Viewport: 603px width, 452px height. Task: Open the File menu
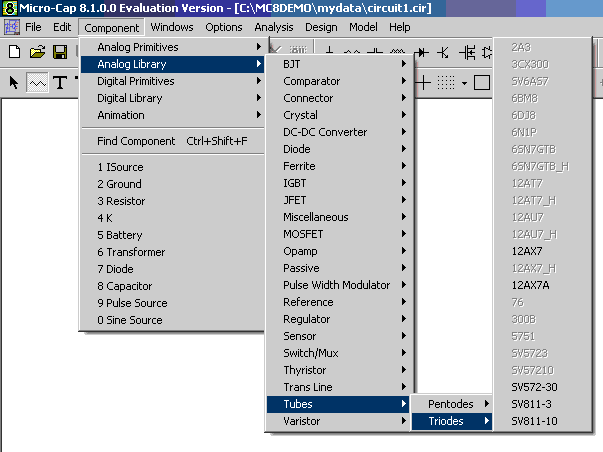(x=33, y=27)
